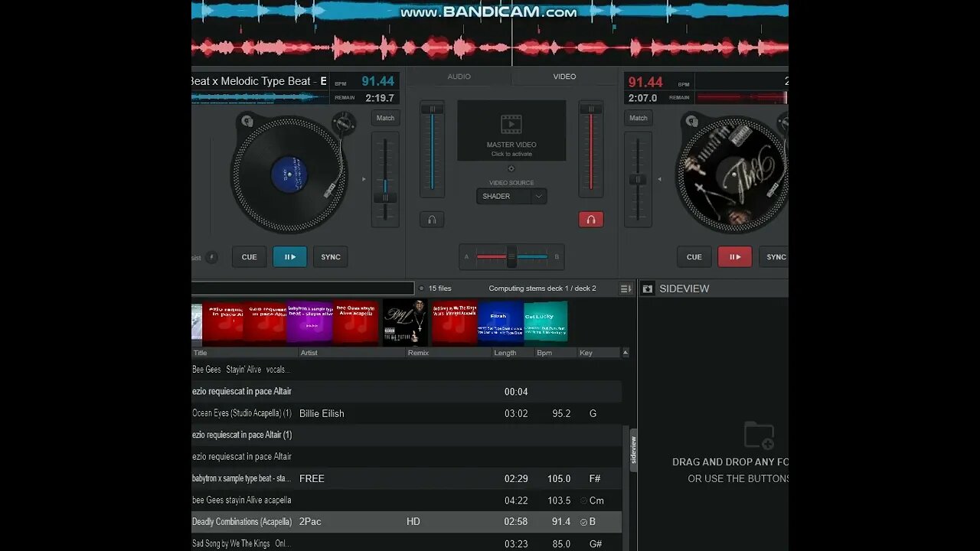Viewport: 980px width, 551px height.
Task: Click the up arrow above track list scrollbar
Action: click(626, 353)
